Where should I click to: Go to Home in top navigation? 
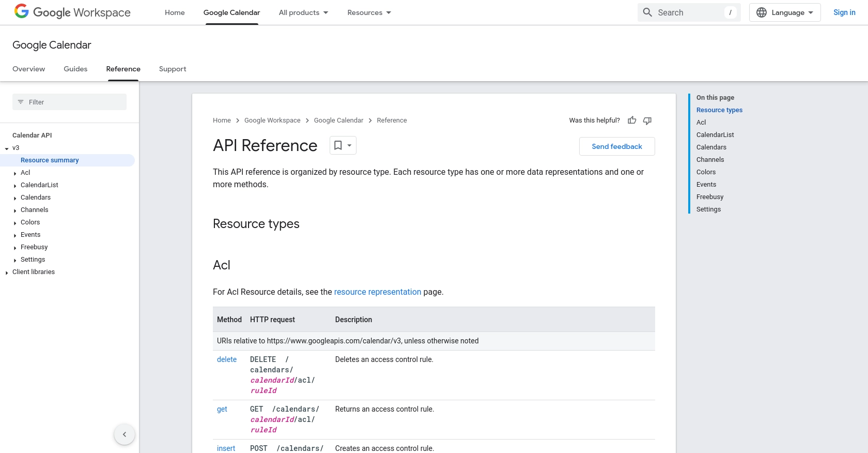pos(175,12)
